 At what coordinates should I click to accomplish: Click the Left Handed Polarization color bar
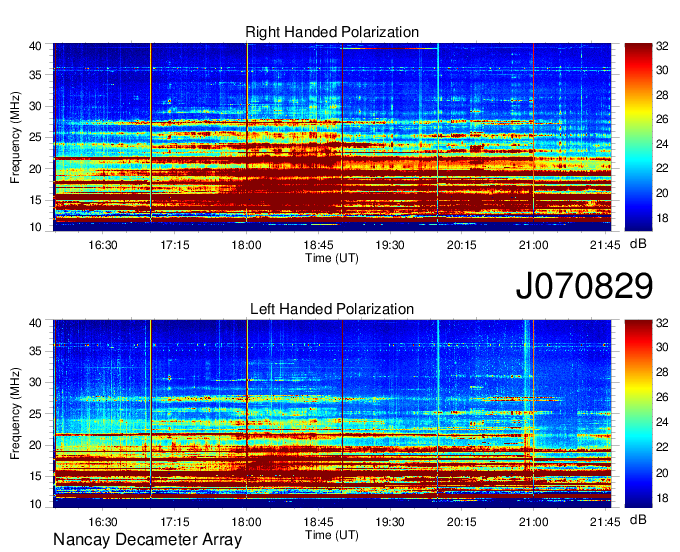point(638,414)
